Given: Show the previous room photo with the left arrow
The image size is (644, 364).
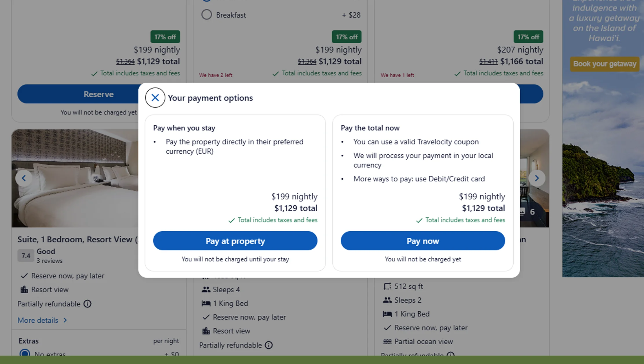Looking at the screenshot, I should pyautogui.click(x=24, y=178).
